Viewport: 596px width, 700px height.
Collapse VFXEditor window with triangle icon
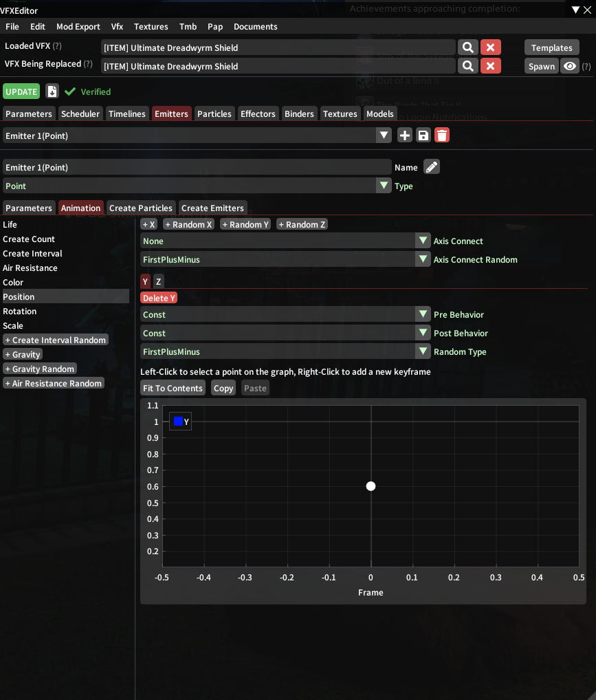[x=575, y=10]
